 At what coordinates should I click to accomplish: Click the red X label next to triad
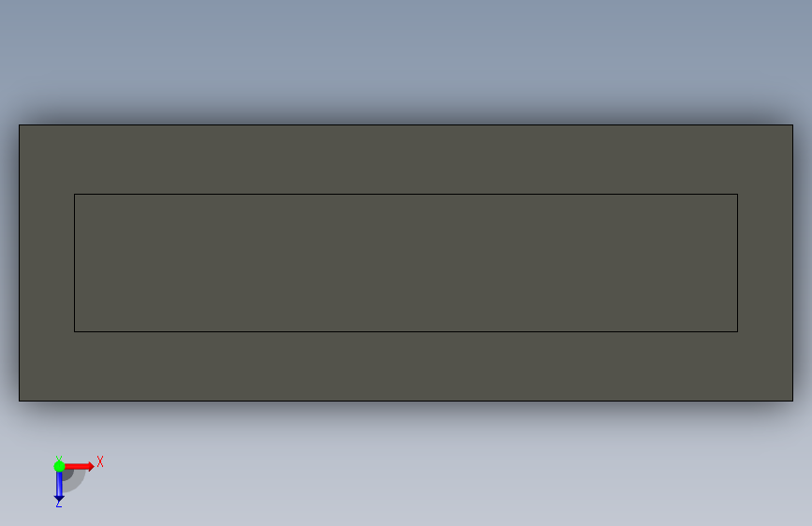click(x=100, y=461)
